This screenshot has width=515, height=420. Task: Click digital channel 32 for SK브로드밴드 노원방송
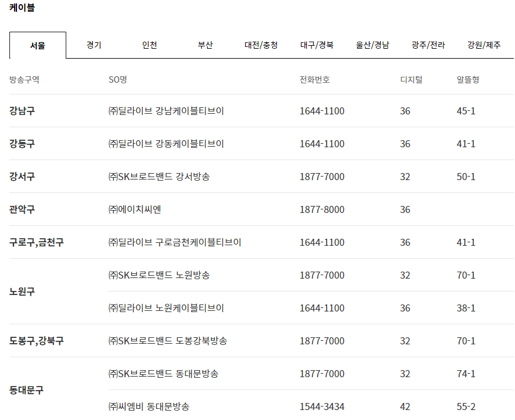click(x=405, y=275)
